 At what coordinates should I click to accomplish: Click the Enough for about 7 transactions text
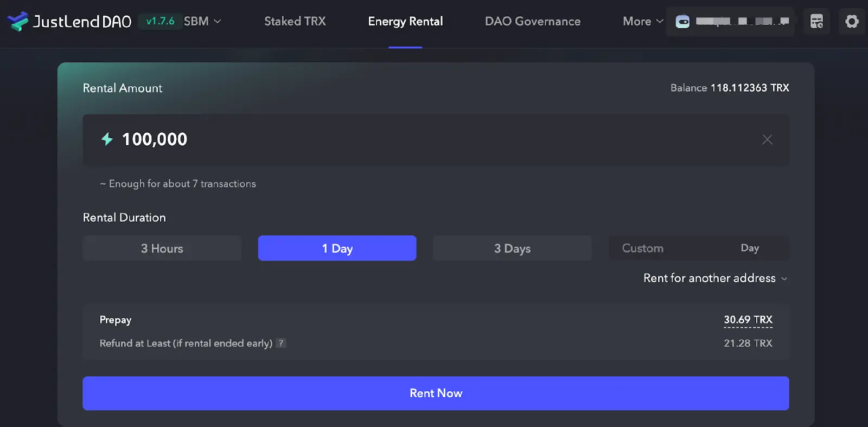(x=178, y=184)
